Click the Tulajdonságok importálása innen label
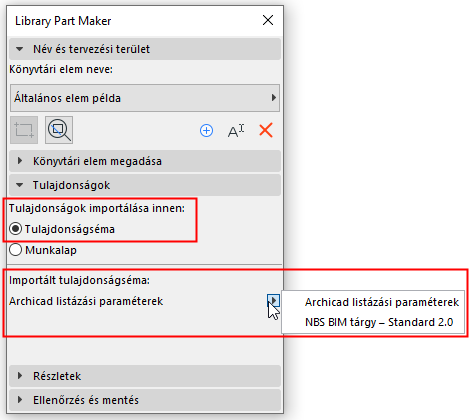Viewport: 476px width, 420px height. [x=97, y=208]
